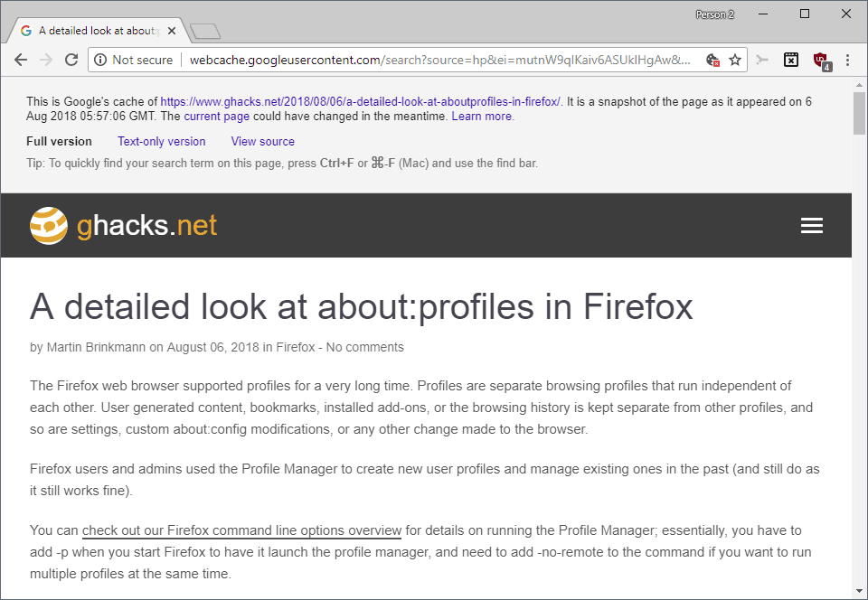Open the current page link
868x600 pixels.
216,117
